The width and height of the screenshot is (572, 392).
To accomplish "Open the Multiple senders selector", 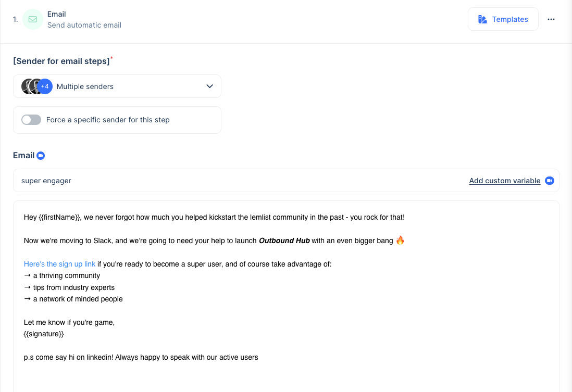I will [117, 86].
